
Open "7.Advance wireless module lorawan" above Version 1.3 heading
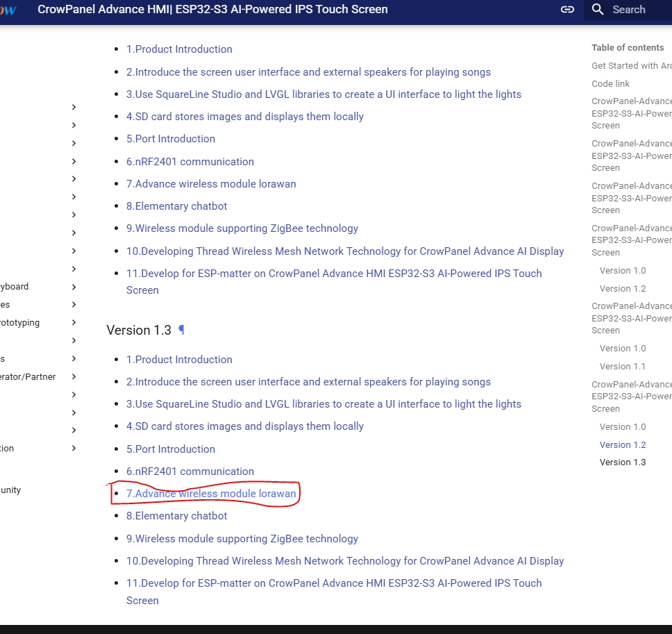click(211, 184)
